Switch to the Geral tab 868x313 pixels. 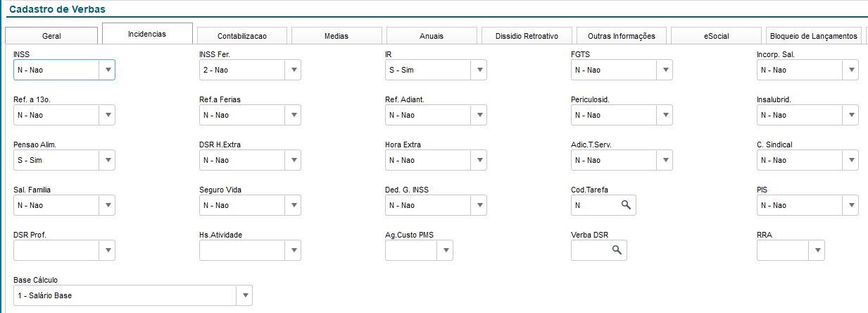(51, 36)
